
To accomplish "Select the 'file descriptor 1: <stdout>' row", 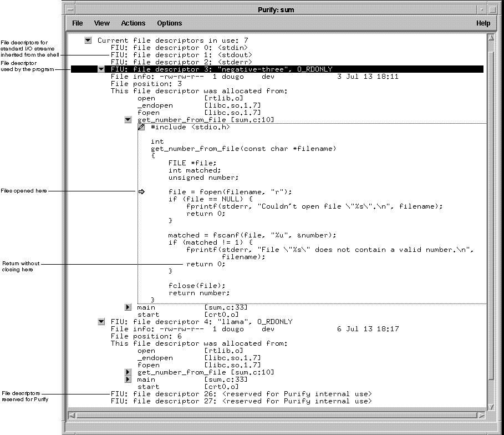I will point(182,55).
